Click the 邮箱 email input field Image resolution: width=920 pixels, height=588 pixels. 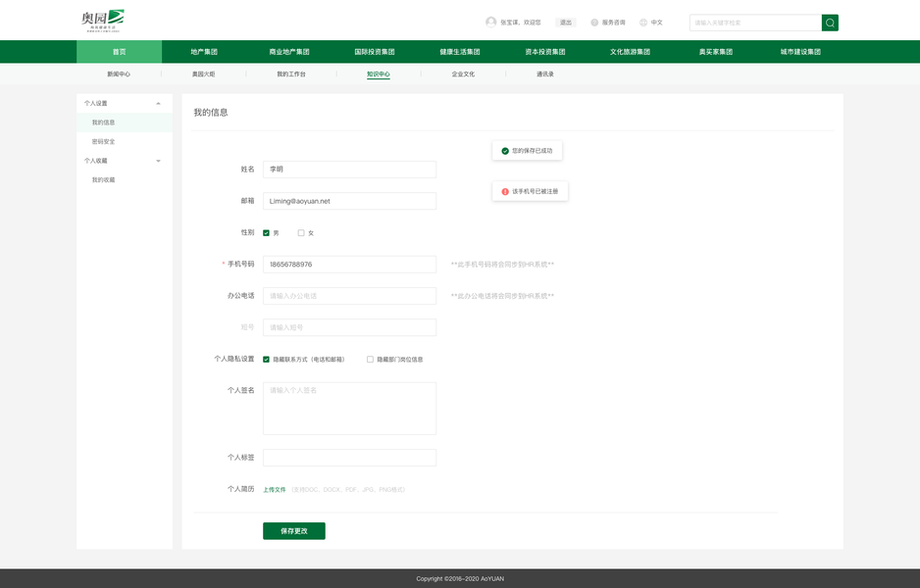coord(350,201)
